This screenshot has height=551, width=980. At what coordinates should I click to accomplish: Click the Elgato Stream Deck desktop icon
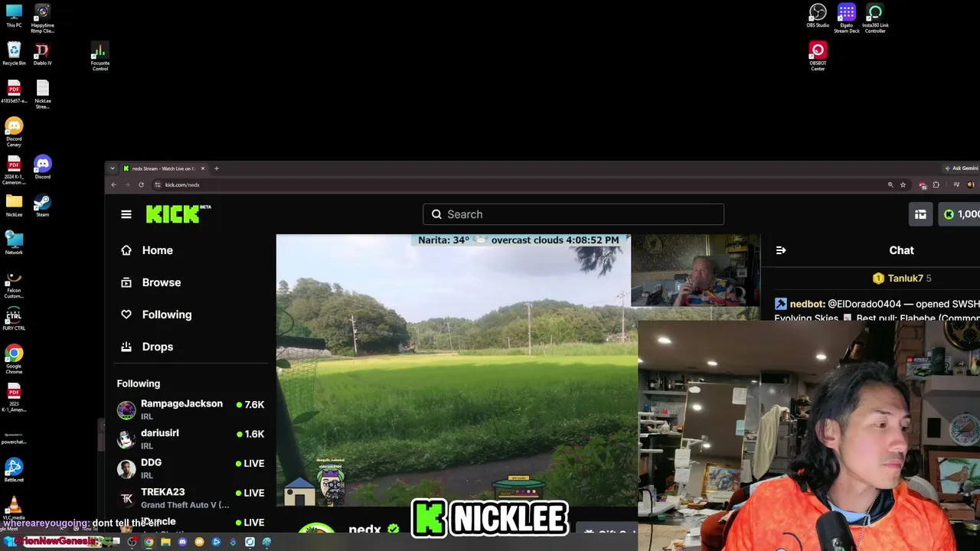(846, 18)
